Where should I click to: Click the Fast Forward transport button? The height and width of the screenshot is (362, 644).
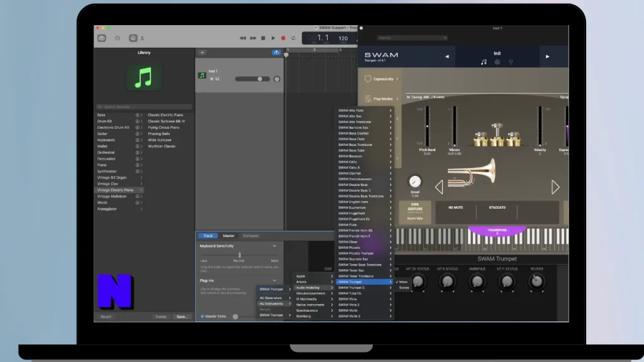click(x=253, y=38)
